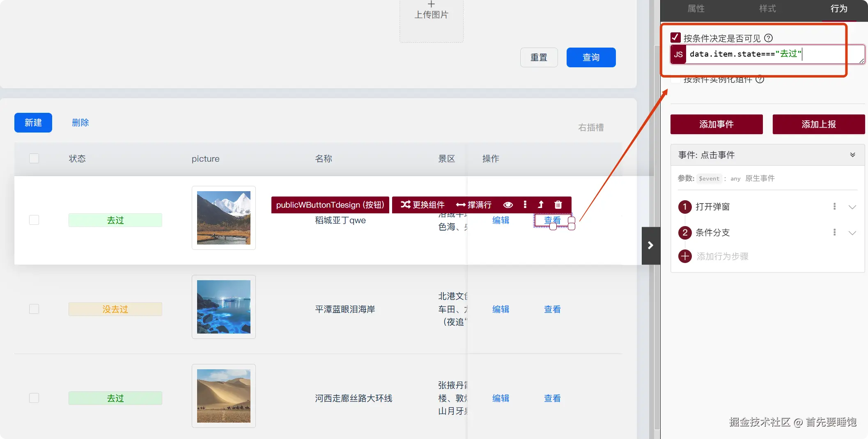This screenshot has width=868, height=439.
Task: Check the row checkbox for 河西走廊丝路大环线
Action: (34, 398)
